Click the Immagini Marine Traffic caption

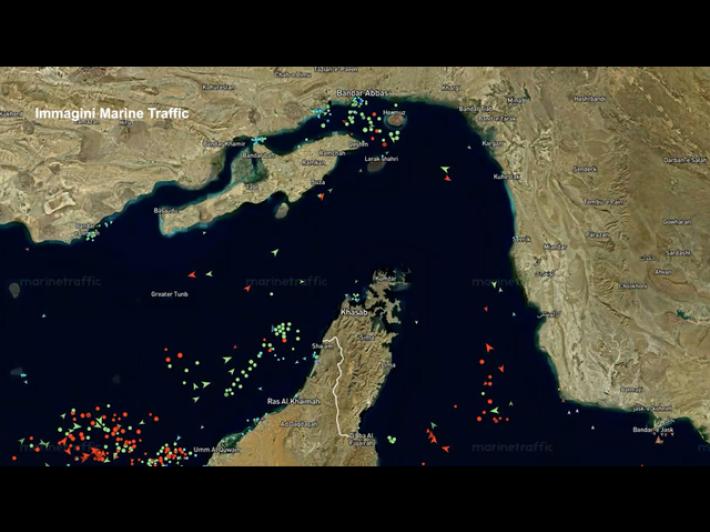(112, 113)
